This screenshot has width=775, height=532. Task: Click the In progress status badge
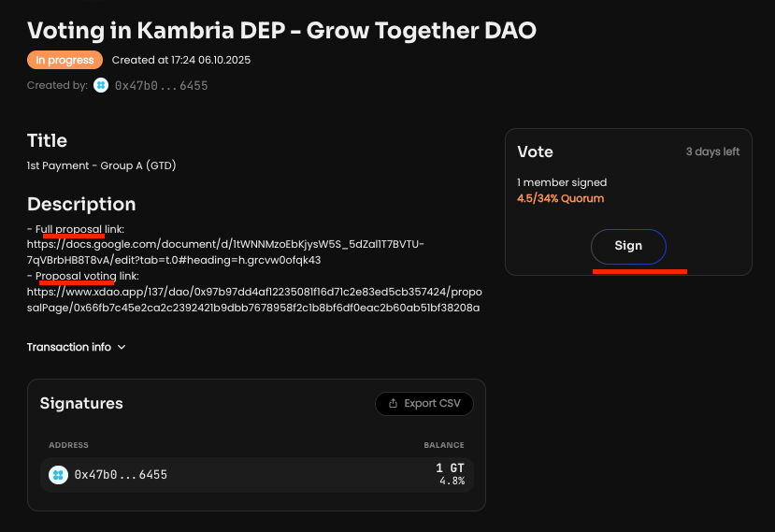65,60
